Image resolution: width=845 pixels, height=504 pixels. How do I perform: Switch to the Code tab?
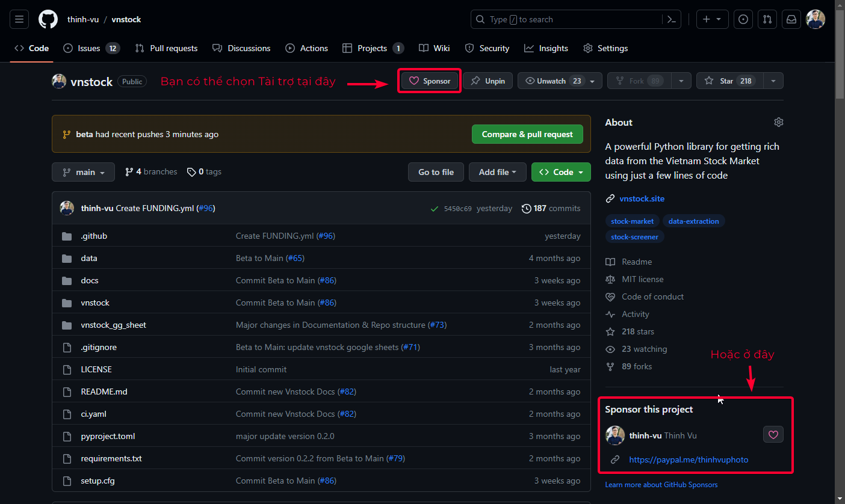(x=31, y=48)
